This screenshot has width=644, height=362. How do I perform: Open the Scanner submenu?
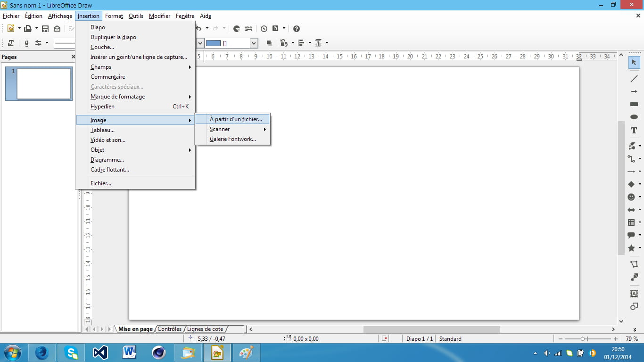pos(232,129)
